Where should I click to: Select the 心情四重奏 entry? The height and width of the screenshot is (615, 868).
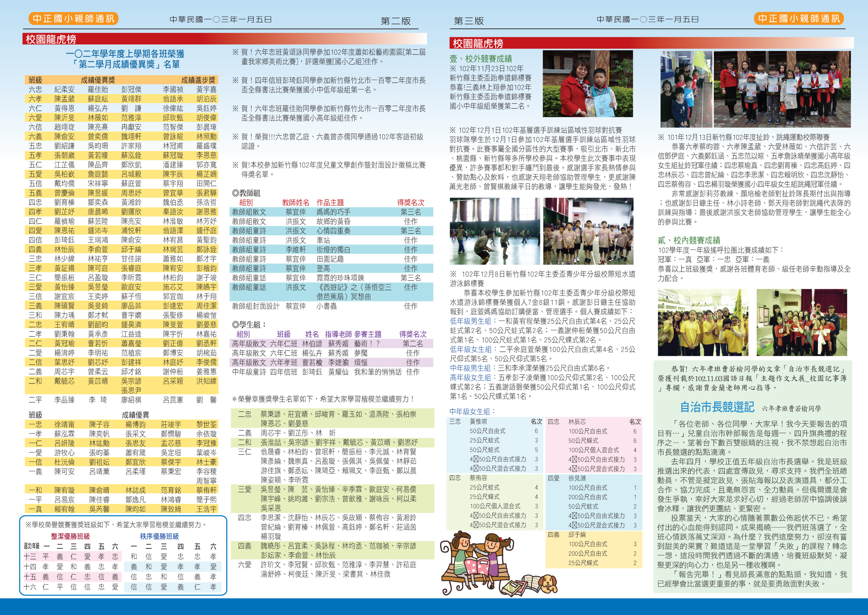pyautogui.click(x=334, y=231)
